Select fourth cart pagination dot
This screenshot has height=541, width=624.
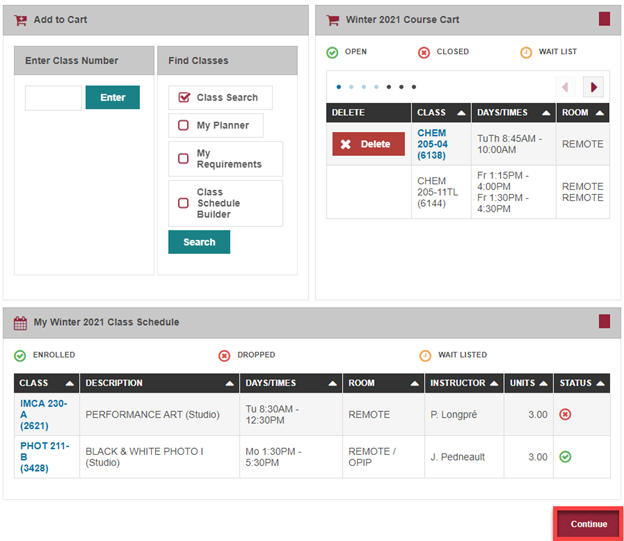[x=376, y=87]
